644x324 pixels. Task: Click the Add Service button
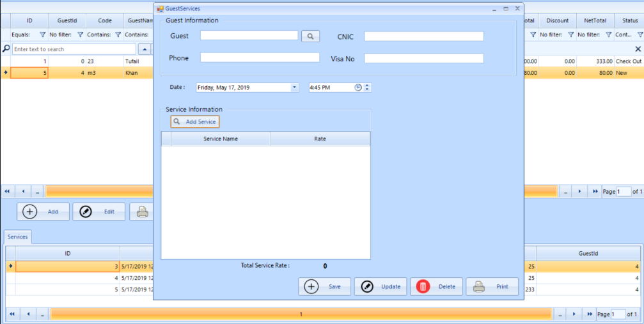[195, 121]
